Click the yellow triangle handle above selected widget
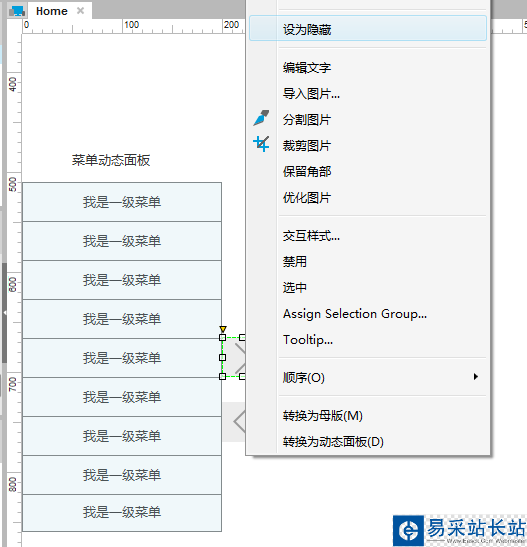This screenshot has width=527, height=547. (x=223, y=329)
